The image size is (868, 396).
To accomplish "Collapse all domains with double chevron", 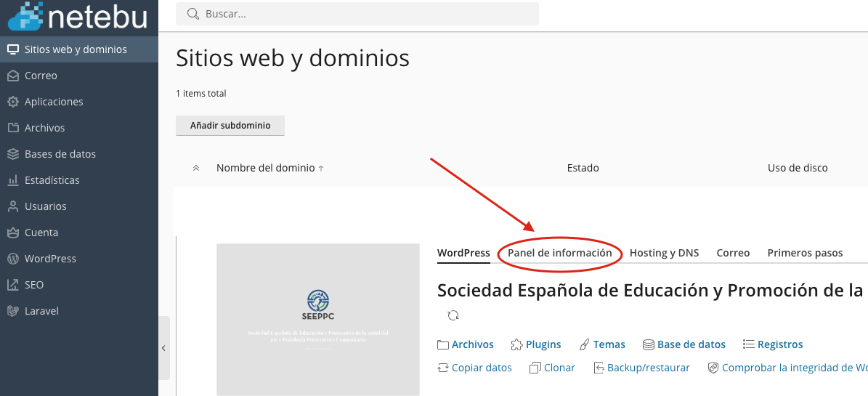I will tap(196, 168).
